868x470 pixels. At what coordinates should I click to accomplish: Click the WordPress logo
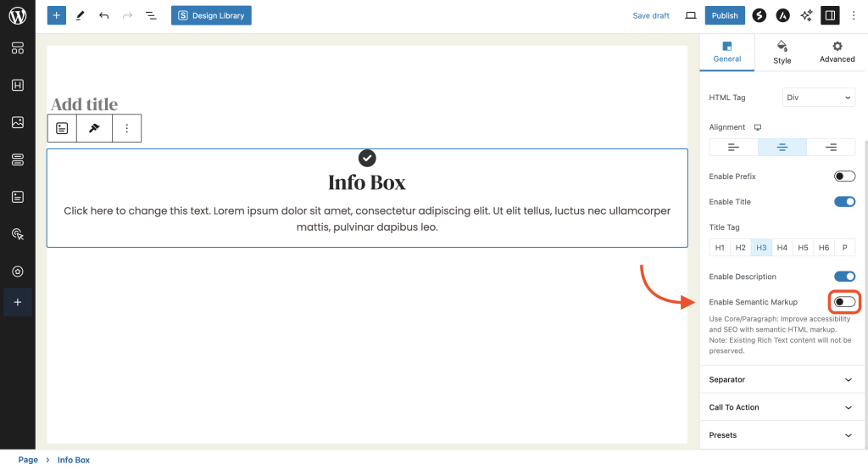click(x=18, y=15)
